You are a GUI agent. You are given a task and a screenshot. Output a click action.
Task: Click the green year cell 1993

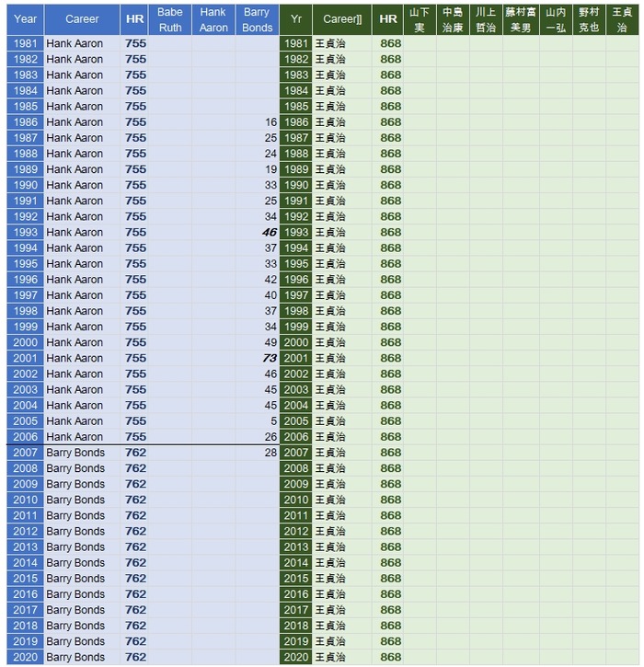pos(296,232)
